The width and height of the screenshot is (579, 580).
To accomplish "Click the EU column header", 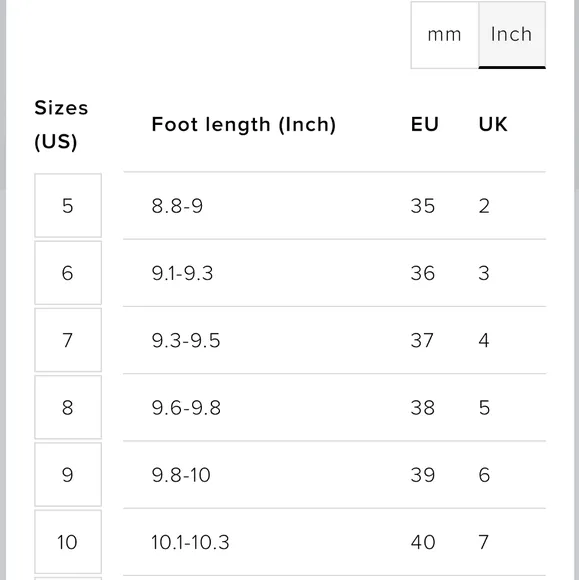I will click(x=425, y=124).
